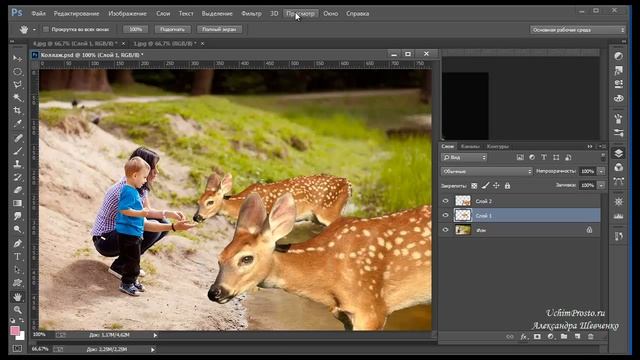Select the Elliptical Marquee tool
Viewport: 640px width, 360px height.
pyautogui.click(x=17, y=72)
